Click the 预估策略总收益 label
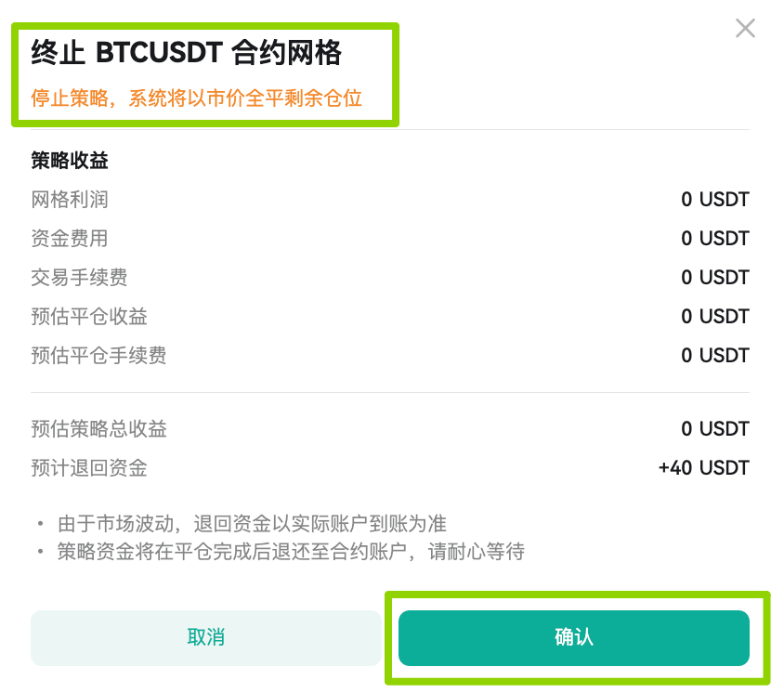Viewport: 784px width, 693px height. (x=98, y=429)
